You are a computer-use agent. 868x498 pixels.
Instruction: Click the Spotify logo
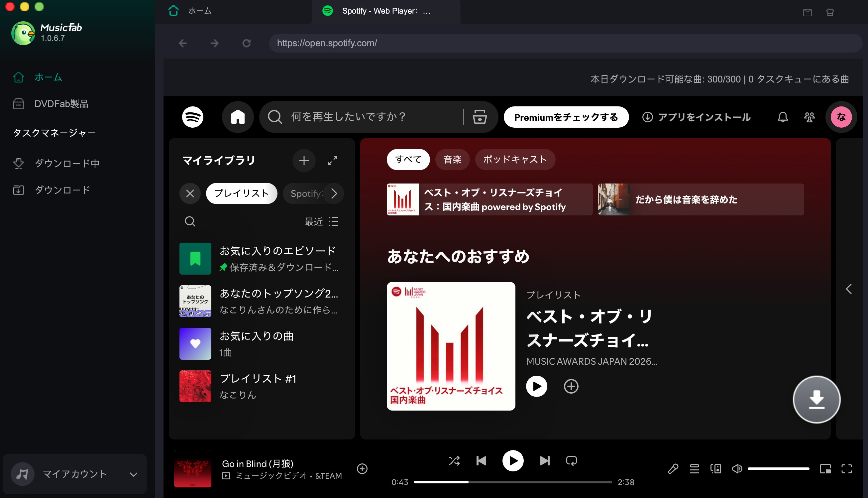pyautogui.click(x=193, y=117)
